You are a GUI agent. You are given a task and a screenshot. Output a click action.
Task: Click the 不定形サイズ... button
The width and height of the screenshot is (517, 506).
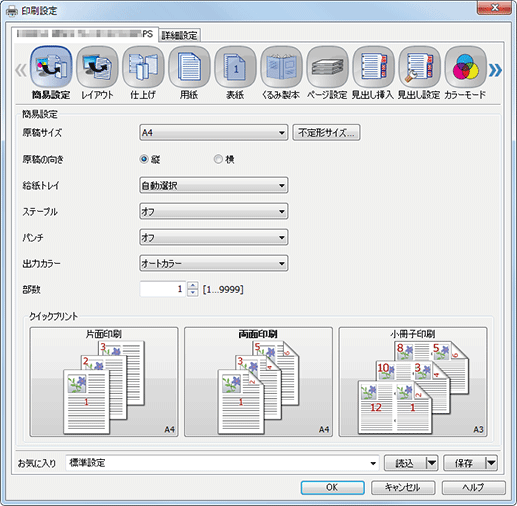[x=326, y=133]
